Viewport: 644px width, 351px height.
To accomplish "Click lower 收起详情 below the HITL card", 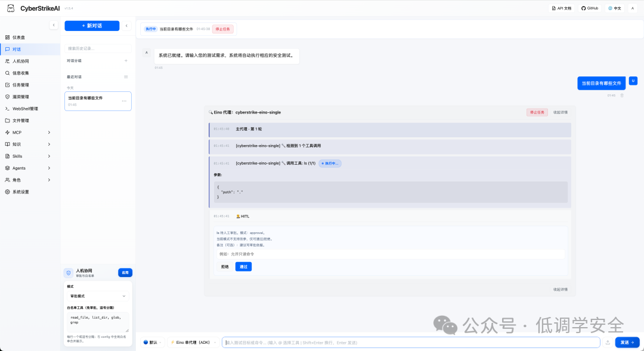I will pyautogui.click(x=560, y=290).
